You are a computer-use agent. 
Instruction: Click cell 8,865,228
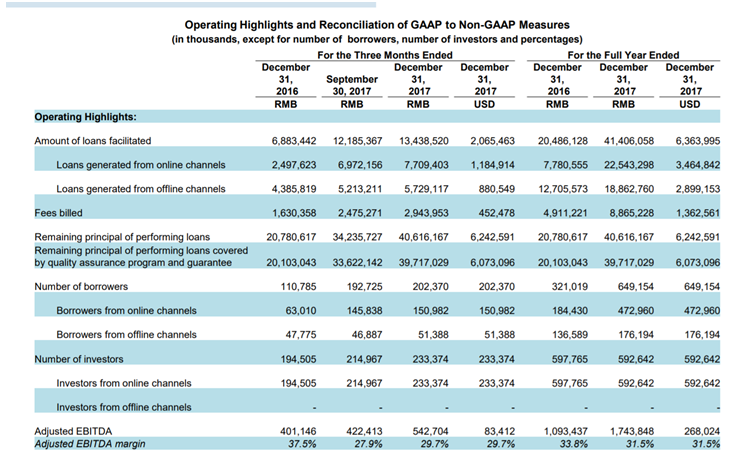point(631,213)
